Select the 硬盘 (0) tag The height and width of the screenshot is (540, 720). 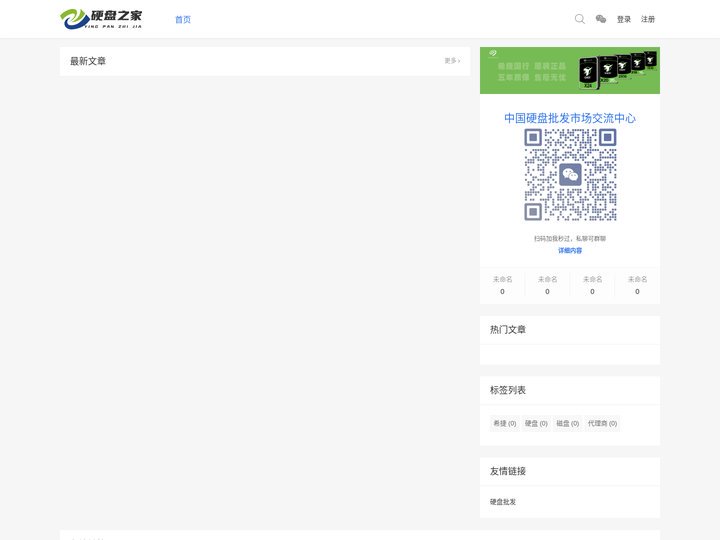coord(536,423)
